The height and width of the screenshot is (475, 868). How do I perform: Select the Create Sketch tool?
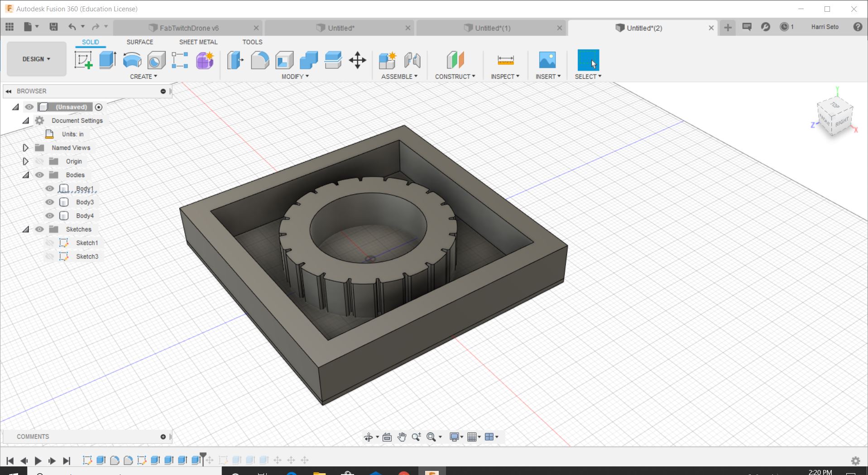[83, 60]
